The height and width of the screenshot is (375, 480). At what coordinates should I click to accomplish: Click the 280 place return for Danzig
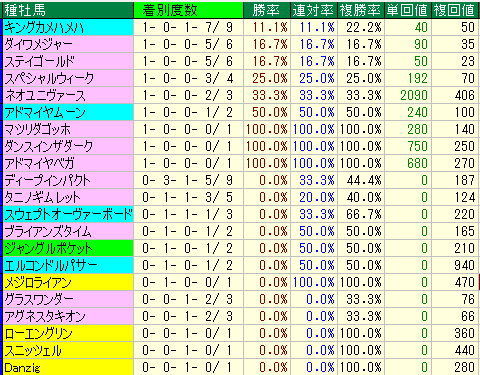point(465,367)
